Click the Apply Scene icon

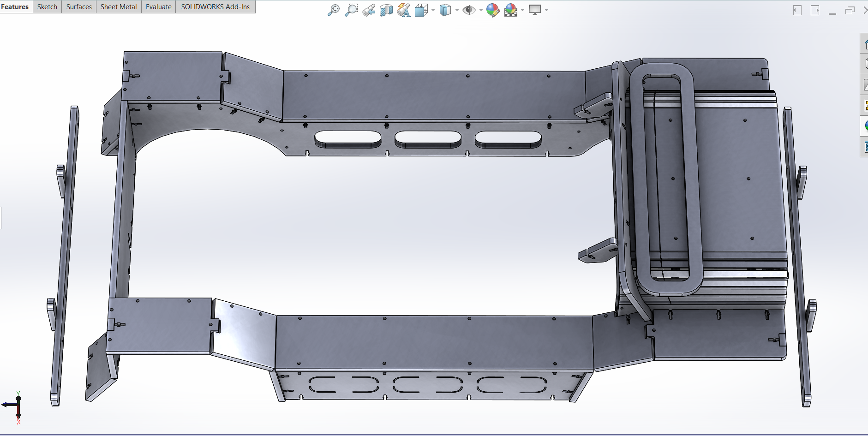pyautogui.click(x=510, y=10)
